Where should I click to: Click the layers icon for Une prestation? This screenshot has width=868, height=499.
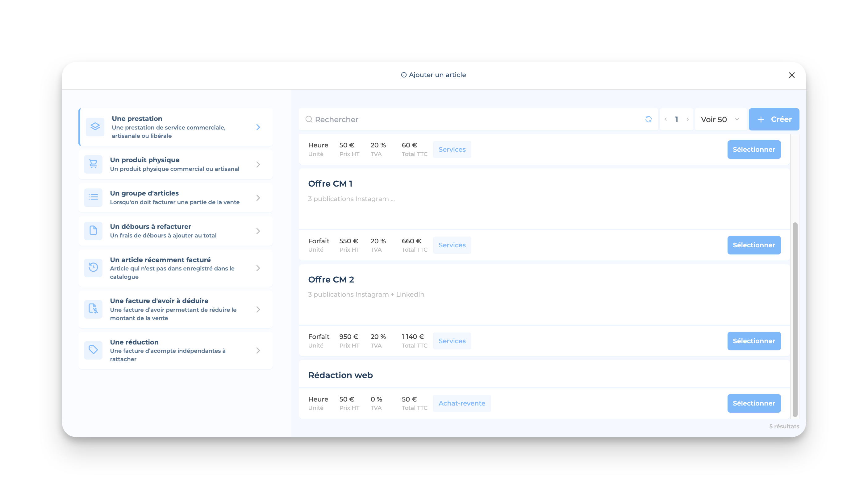click(x=95, y=127)
